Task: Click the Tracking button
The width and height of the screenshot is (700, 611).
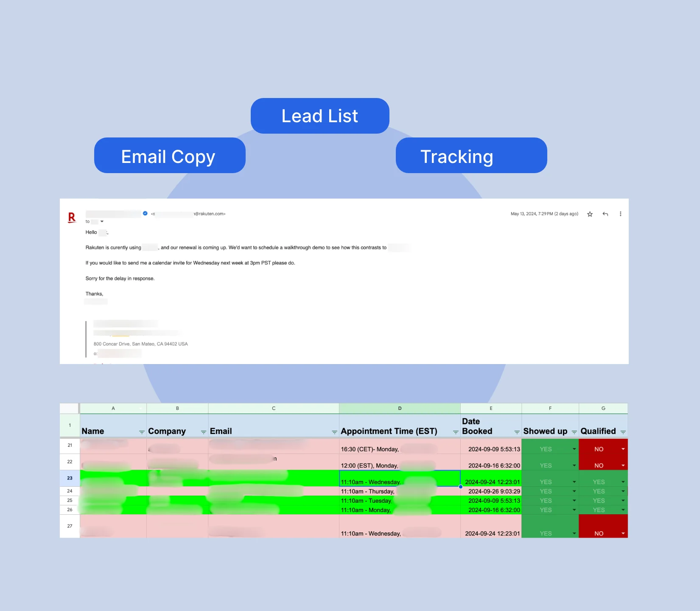Action: pyautogui.click(x=471, y=155)
